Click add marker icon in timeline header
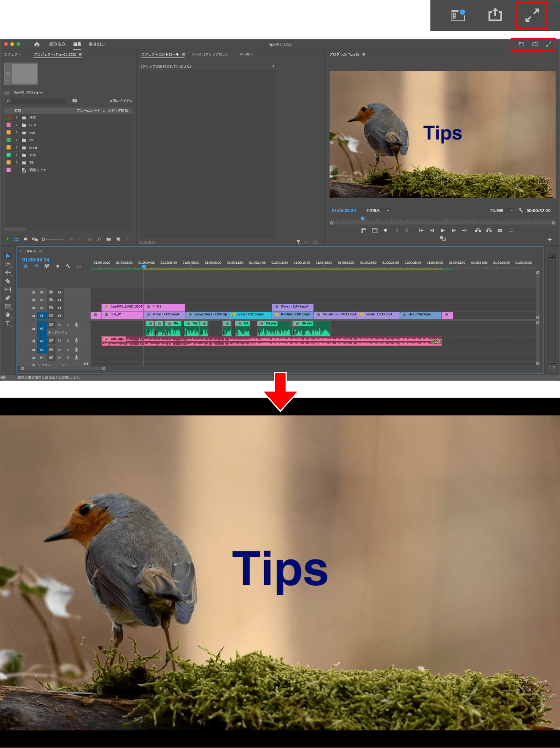 (58, 266)
